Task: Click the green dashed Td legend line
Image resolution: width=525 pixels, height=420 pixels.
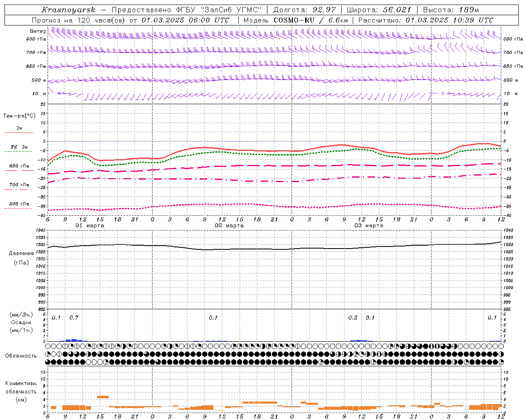Action: (18, 152)
